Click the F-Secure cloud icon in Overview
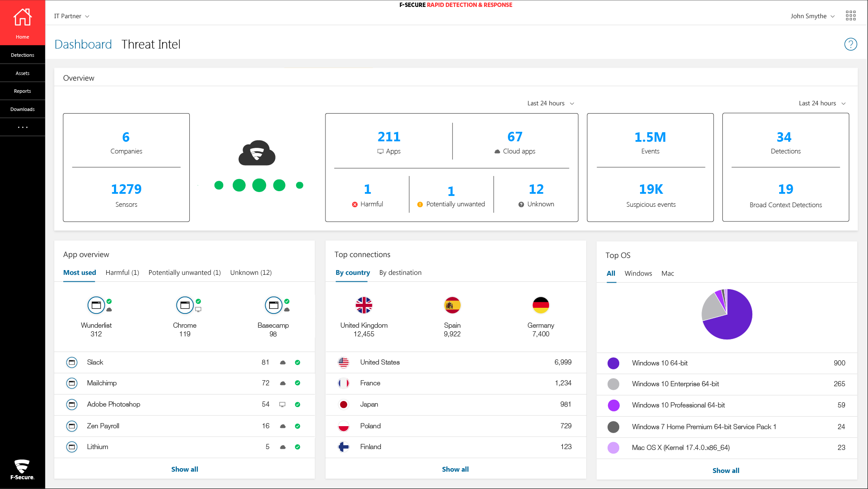The image size is (868, 489). point(257,153)
